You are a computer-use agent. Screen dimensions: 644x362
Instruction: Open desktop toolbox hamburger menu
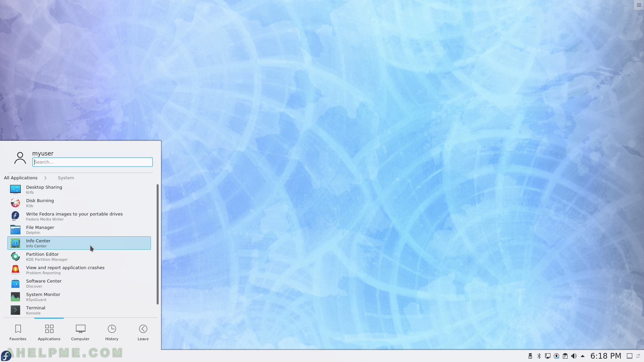[x=639, y=5]
